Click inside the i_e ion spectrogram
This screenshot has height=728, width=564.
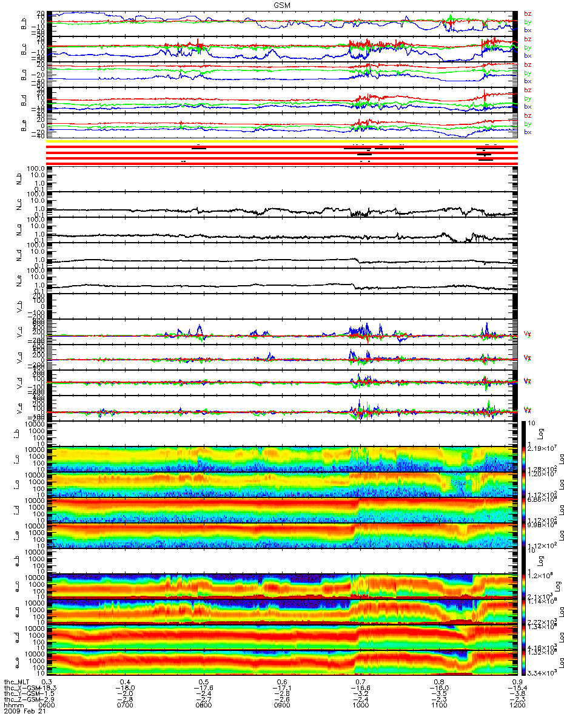pos(282,534)
